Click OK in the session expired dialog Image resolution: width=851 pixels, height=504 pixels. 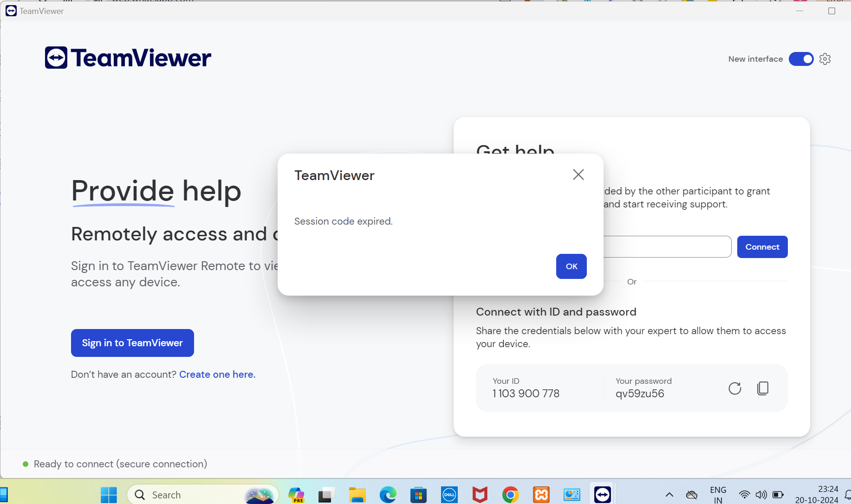pos(571,266)
